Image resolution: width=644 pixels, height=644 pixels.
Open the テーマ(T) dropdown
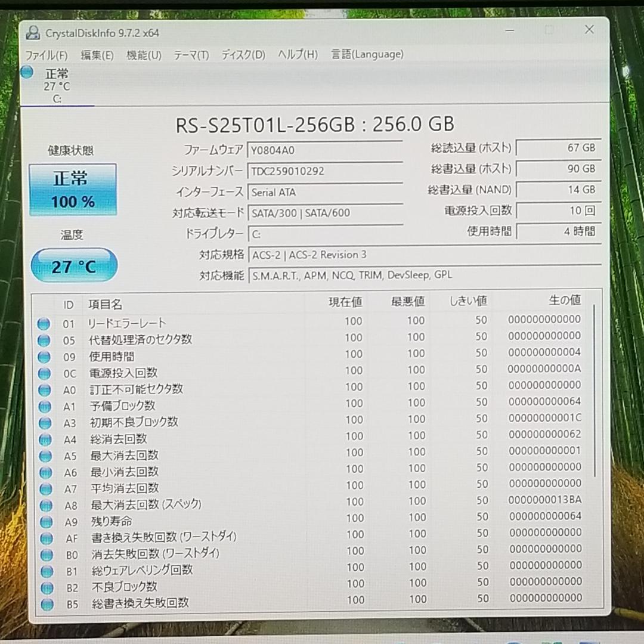click(191, 55)
